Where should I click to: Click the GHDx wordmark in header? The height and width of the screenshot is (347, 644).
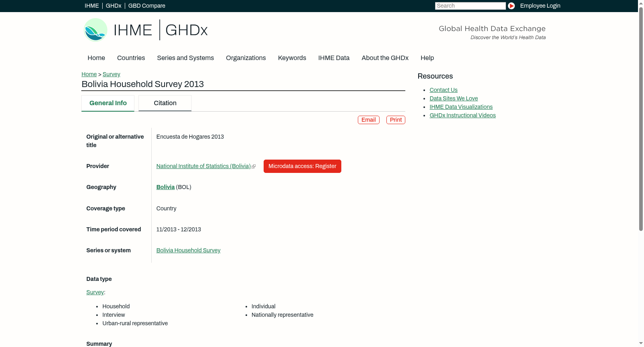point(186,30)
